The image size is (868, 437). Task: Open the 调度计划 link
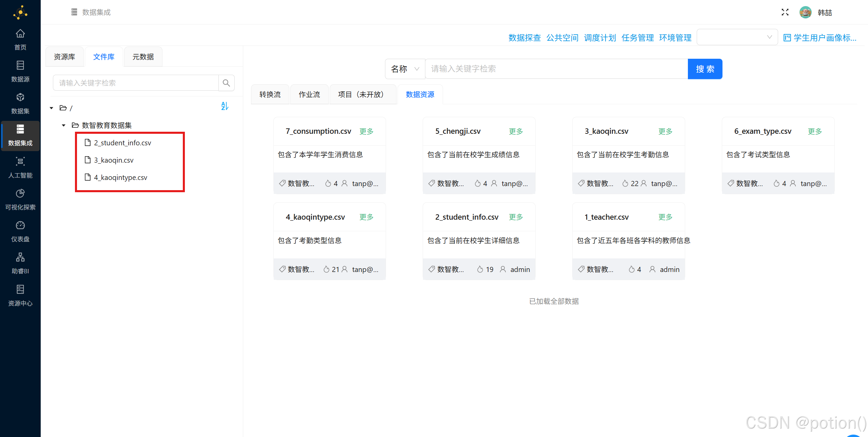[600, 38]
